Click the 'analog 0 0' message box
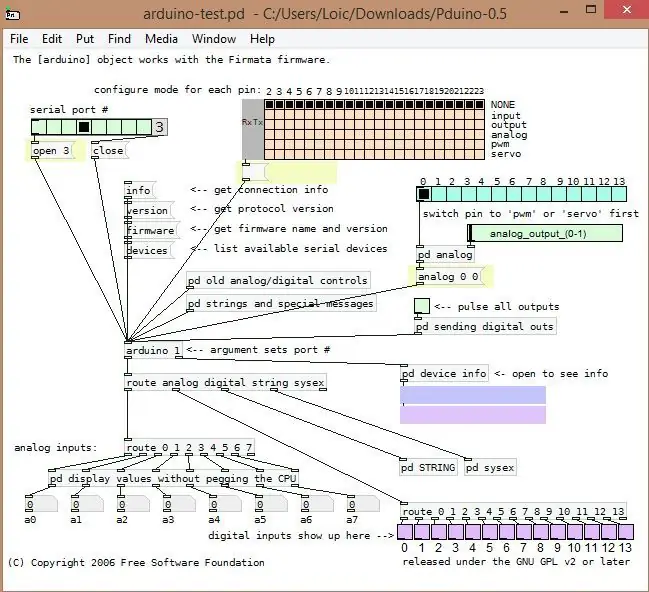 pyautogui.click(x=450, y=276)
